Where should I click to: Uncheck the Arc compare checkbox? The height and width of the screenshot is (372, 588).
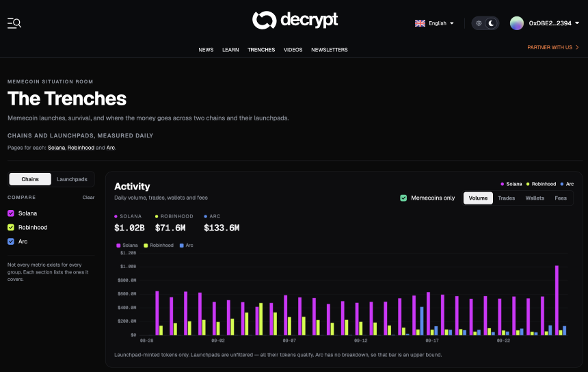click(x=11, y=241)
